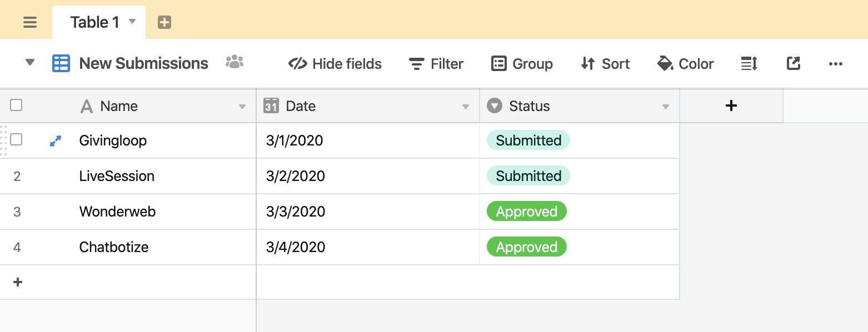Open the Date column dropdown arrow
This screenshot has width=868, height=332.
466,107
